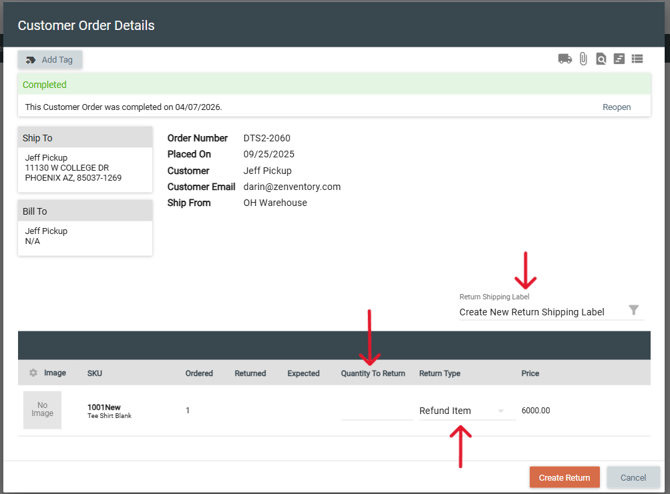The height and width of the screenshot is (494, 670).
Task: Click the Price column header
Action: coord(530,373)
